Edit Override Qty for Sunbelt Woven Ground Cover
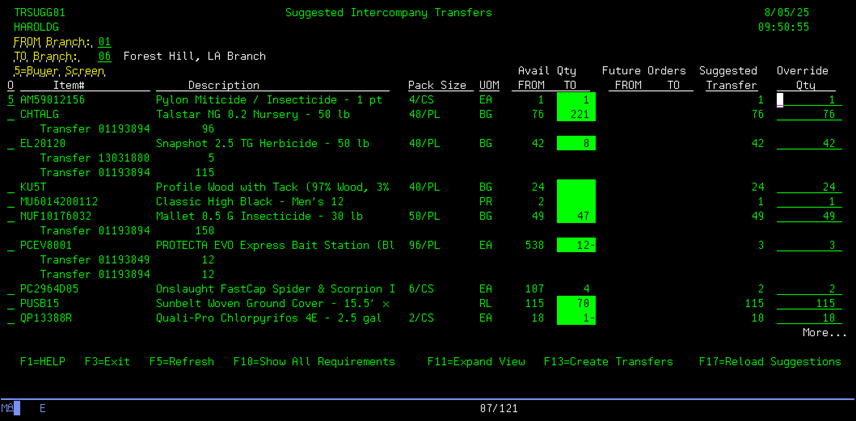Viewport: 856px width, 421px height. 809,304
